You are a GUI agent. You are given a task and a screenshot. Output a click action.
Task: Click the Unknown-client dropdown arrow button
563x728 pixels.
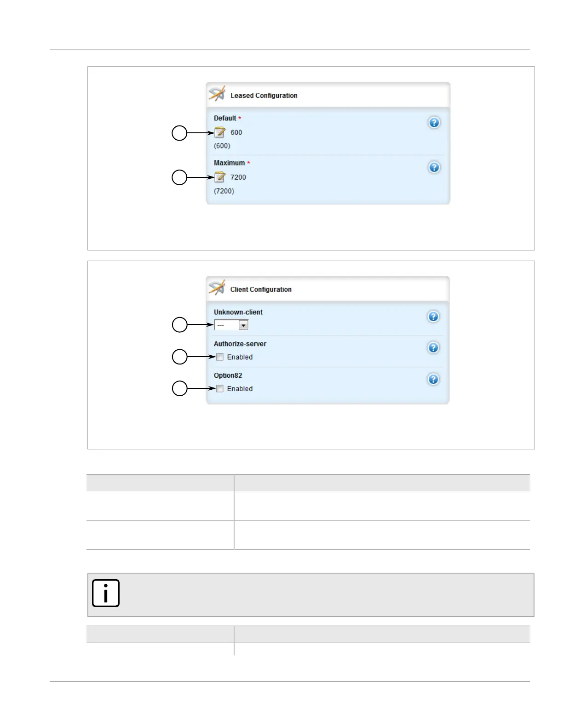click(243, 325)
